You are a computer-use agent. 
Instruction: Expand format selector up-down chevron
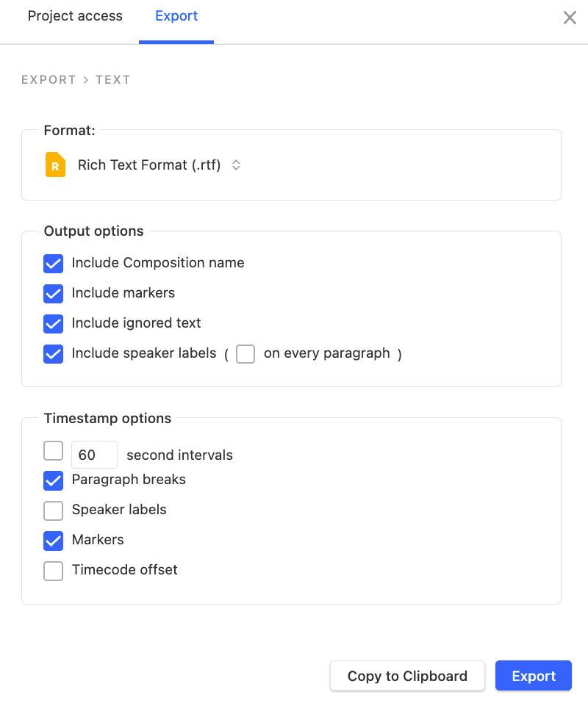[237, 165]
